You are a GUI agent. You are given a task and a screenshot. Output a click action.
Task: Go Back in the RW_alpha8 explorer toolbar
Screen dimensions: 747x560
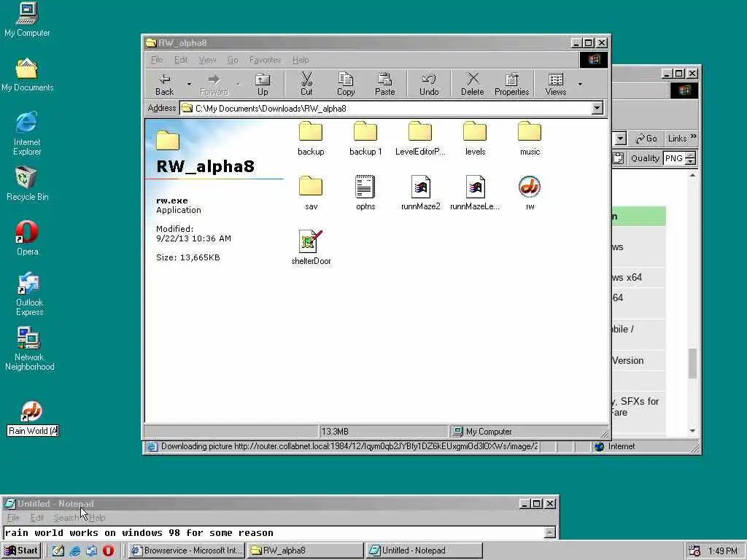(x=164, y=85)
